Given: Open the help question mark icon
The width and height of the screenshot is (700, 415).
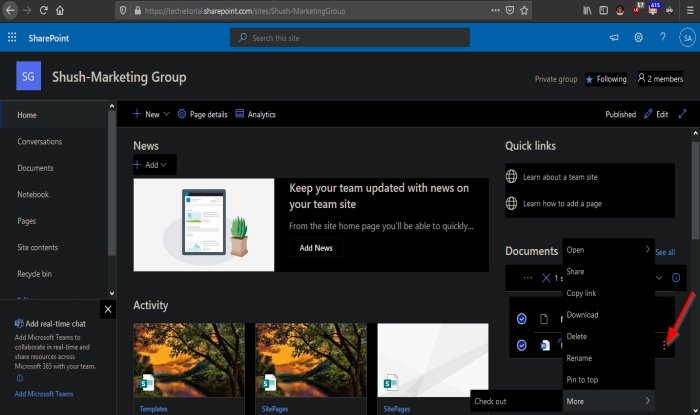Looking at the screenshot, I should click(x=662, y=37).
